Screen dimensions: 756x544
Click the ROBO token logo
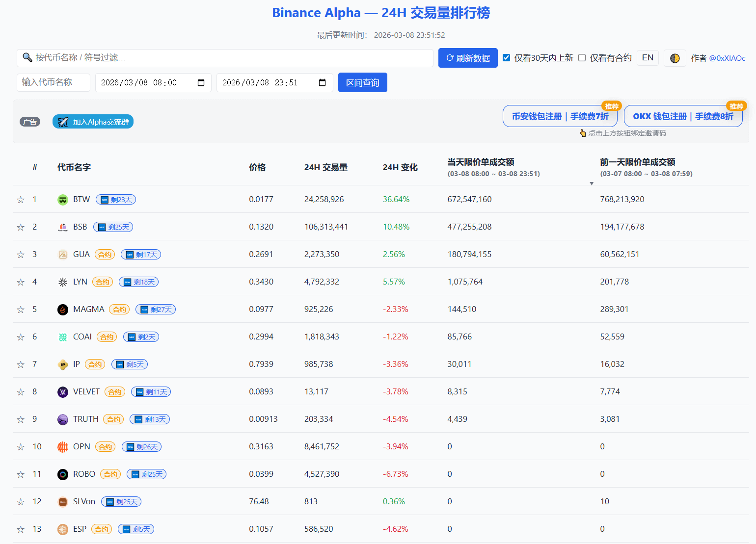click(x=63, y=474)
